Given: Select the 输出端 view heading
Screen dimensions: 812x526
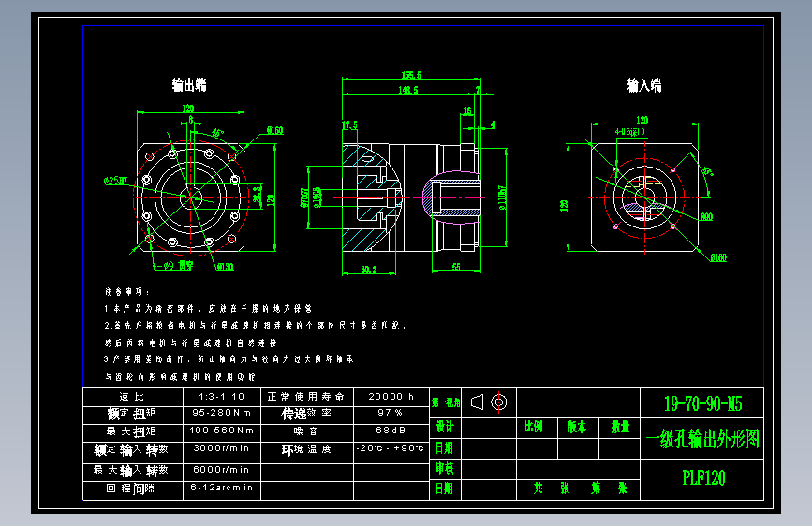Looking at the screenshot, I should click(189, 85).
